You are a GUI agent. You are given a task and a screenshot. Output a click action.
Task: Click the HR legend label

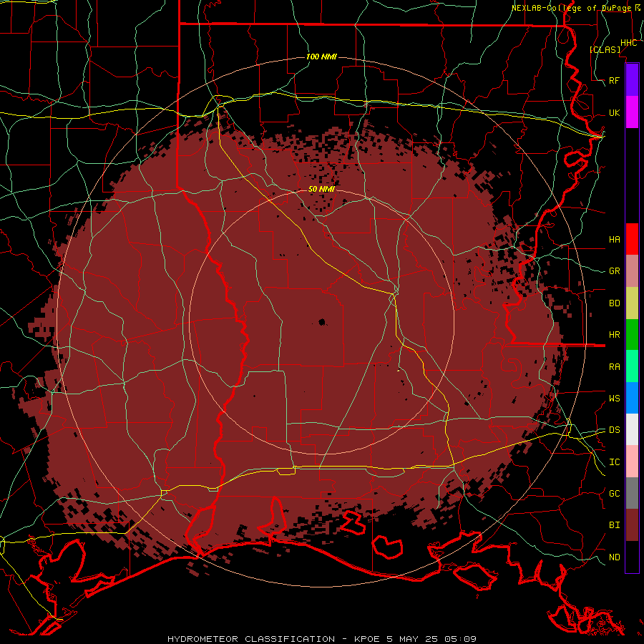coord(615,335)
